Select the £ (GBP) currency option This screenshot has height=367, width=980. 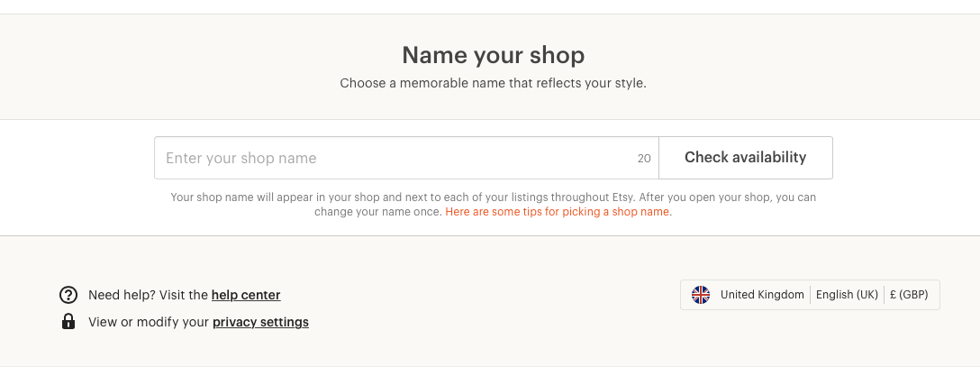pos(909,295)
